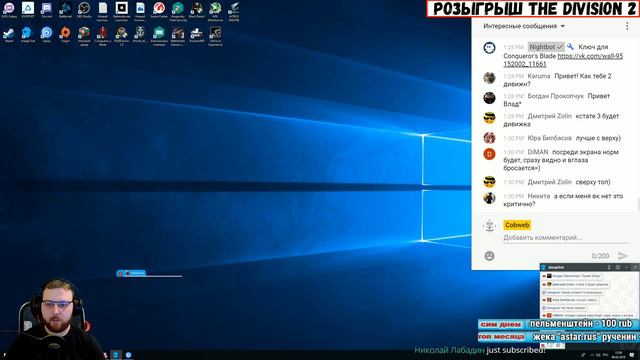Click Karuma's avatar in chat
Viewport: 640px width, 360px height.
tap(489, 78)
